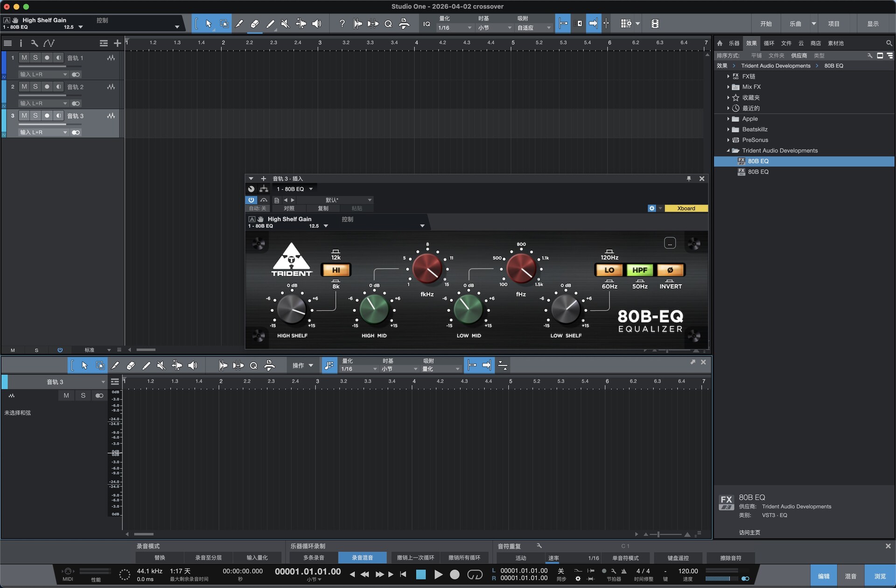Select the Mute tool in main toolbar

pyautogui.click(x=286, y=24)
